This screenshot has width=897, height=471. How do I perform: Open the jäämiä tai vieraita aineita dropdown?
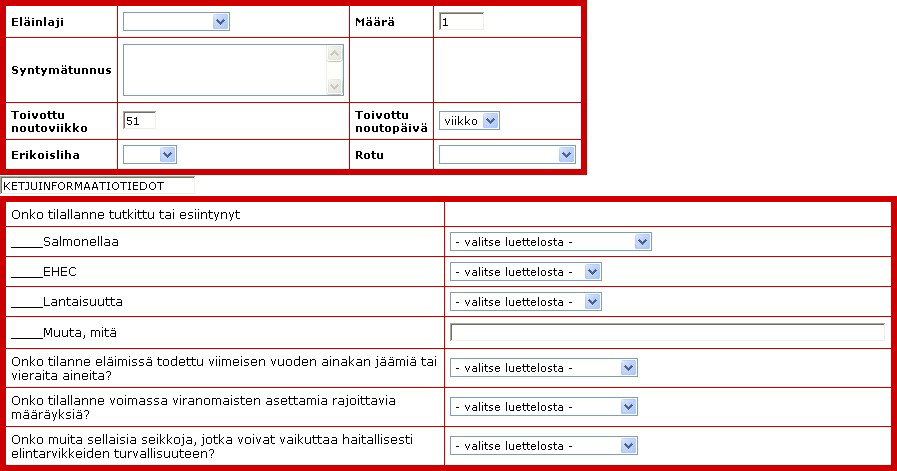click(x=543, y=368)
